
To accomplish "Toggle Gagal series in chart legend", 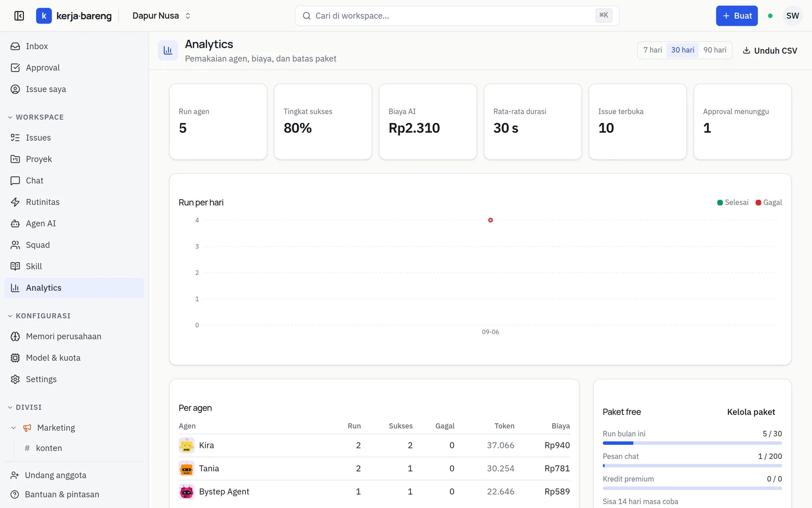I will pyautogui.click(x=769, y=202).
